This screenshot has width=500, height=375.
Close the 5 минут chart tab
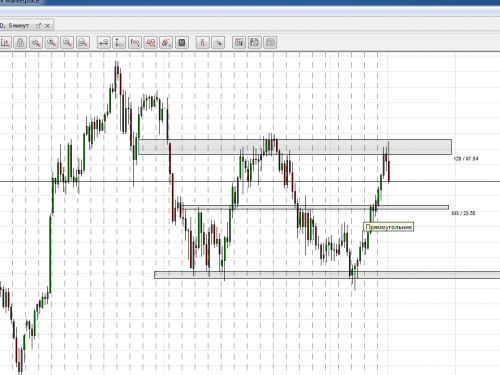coord(47,25)
